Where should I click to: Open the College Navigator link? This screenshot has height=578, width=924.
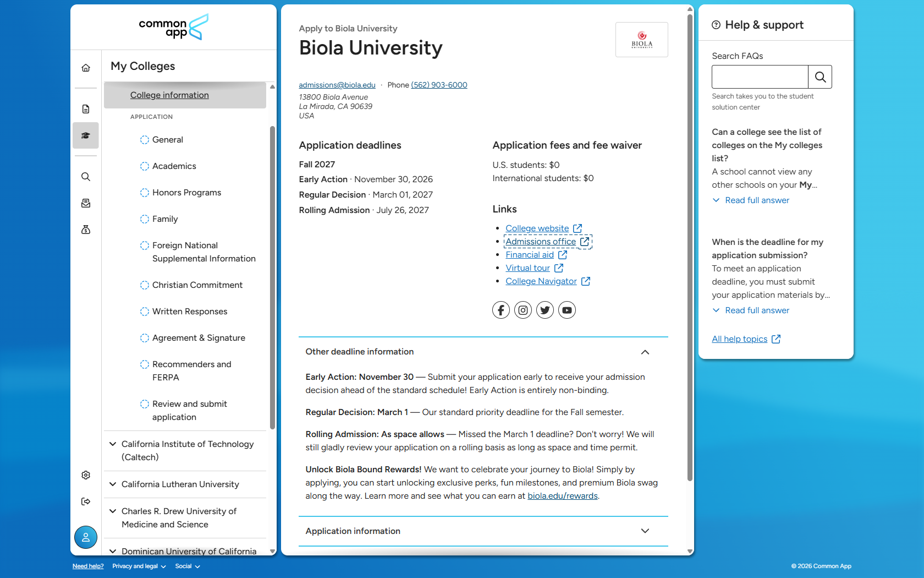(x=548, y=281)
